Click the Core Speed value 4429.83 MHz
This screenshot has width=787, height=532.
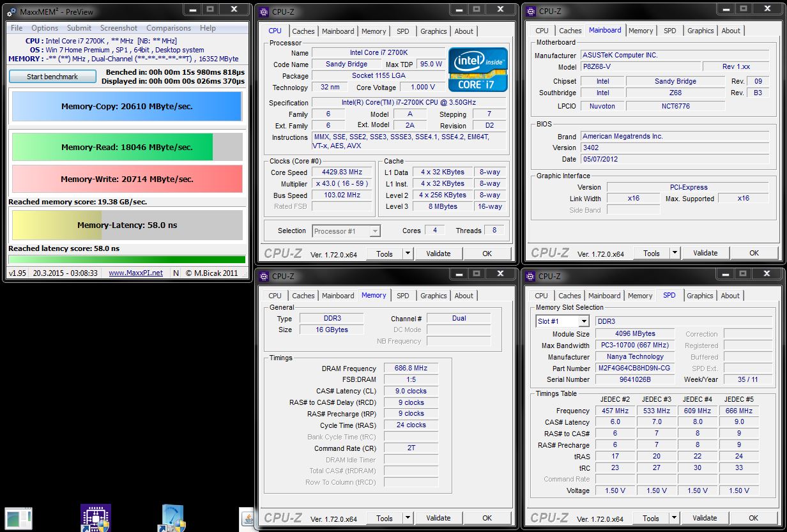[342, 172]
